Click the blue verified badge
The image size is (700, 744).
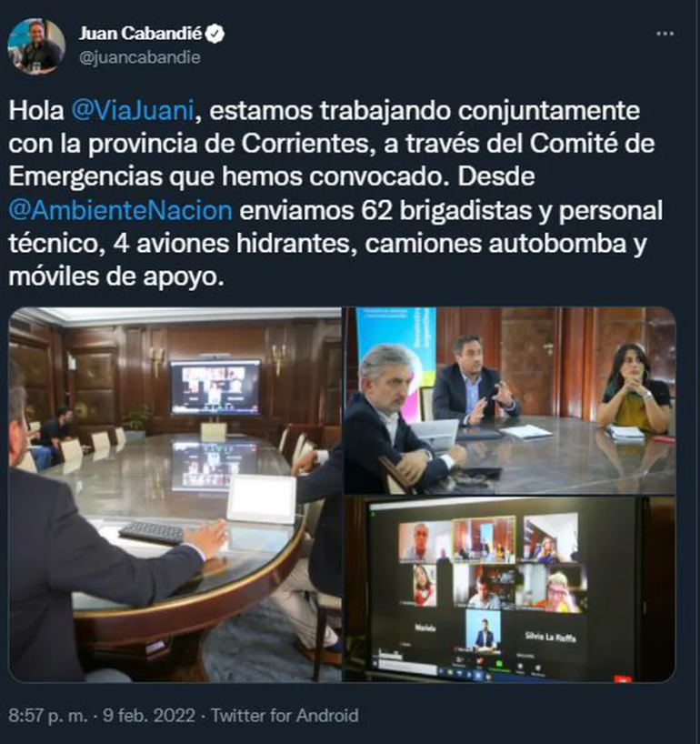(x=215, y=34)
